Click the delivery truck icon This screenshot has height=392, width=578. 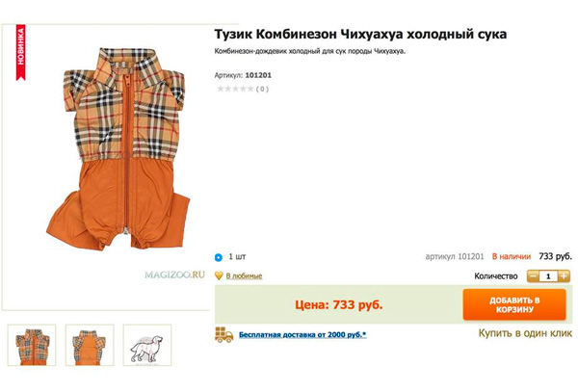[223, 334]
